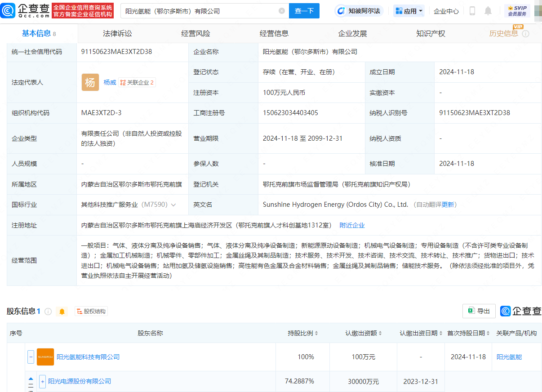Open shareholder 阳光氢能科技有限公司
Image resolution: width=542 pixels, height=392 pixels.
tap(88, 357)
